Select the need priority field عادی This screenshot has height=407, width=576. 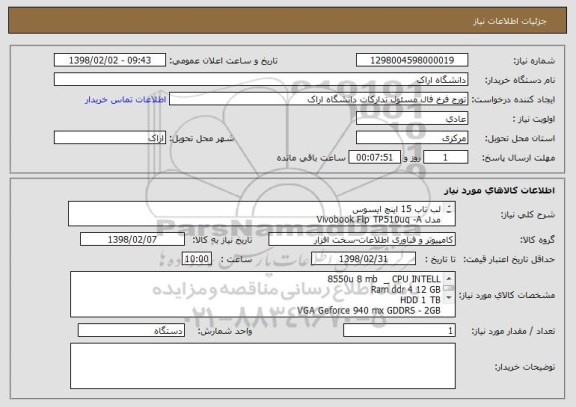(x=412, y=119)
